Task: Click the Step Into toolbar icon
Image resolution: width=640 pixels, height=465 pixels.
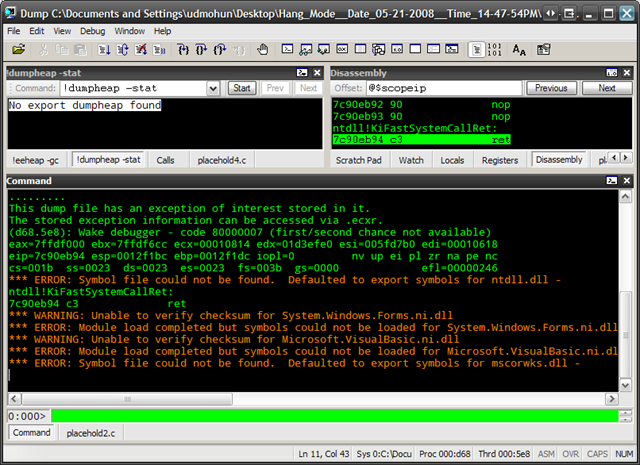Action: [183, 50]
